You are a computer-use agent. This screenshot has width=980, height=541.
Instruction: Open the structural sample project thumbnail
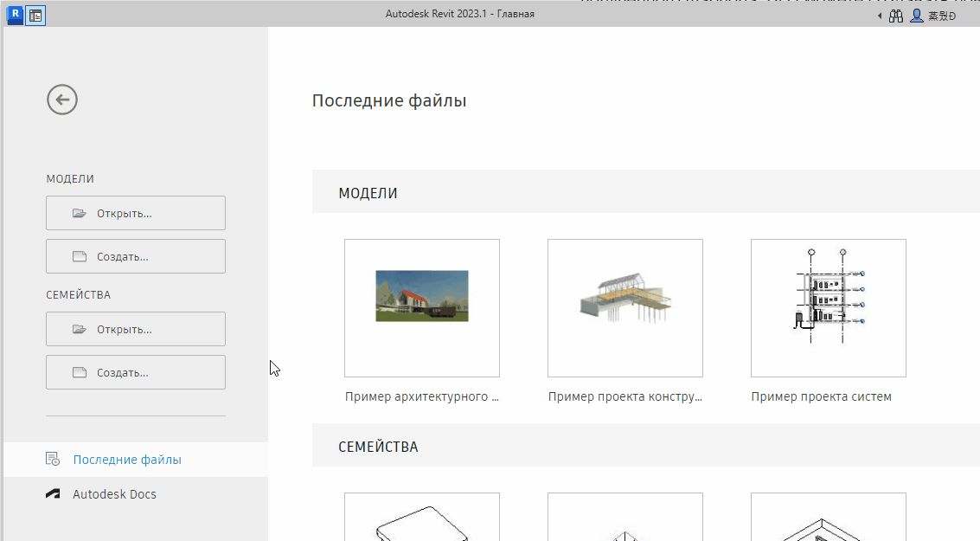pyautogui.click(x=625, y=308)
